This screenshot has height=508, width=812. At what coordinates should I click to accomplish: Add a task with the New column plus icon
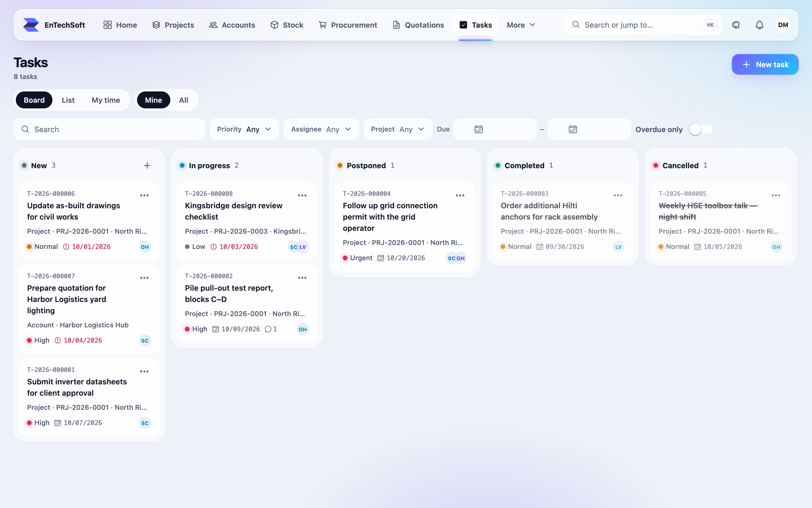click(x=147, y=165)
